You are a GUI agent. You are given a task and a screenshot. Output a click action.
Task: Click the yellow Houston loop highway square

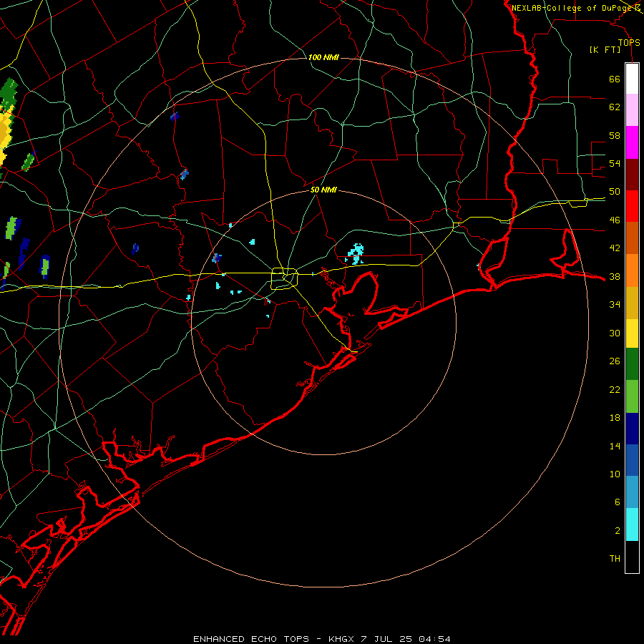(285, 278)
